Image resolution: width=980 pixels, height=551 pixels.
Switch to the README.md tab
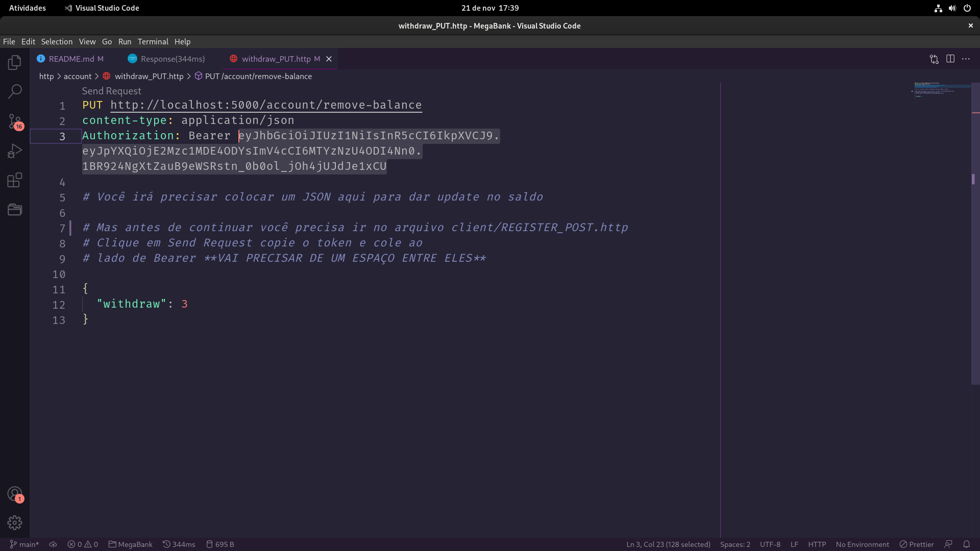click(71, 59)
